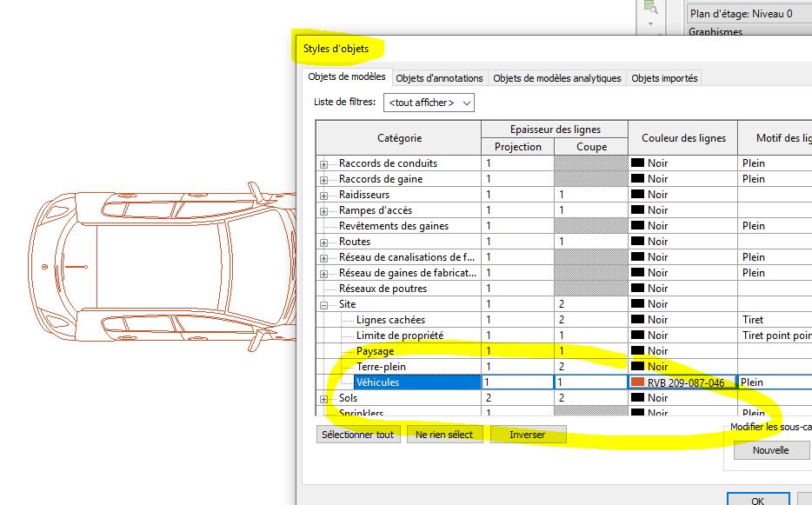Screen dimensions: 812x505
Task: Switch to "Objets de modèles analytiques" tab
Action: tap(556, 77)
